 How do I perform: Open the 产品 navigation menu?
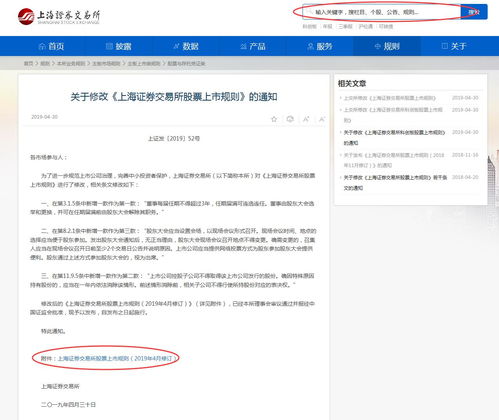click(253, 46)
